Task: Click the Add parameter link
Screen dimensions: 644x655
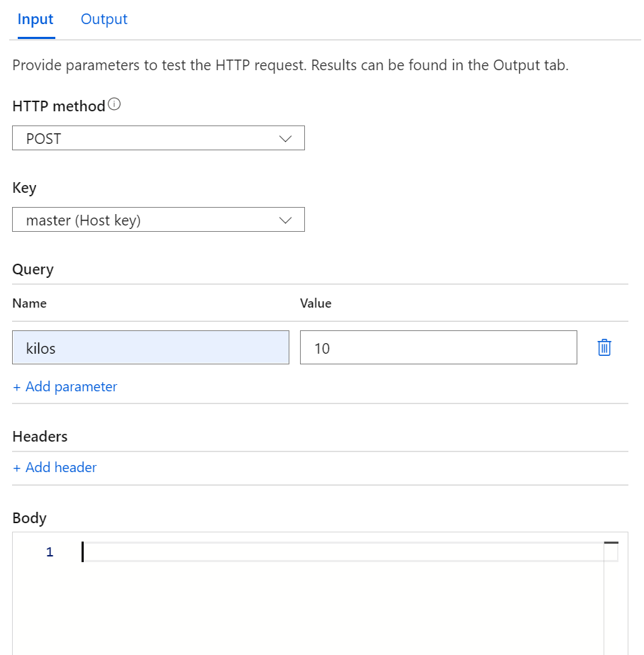Action: click(65, 386)
